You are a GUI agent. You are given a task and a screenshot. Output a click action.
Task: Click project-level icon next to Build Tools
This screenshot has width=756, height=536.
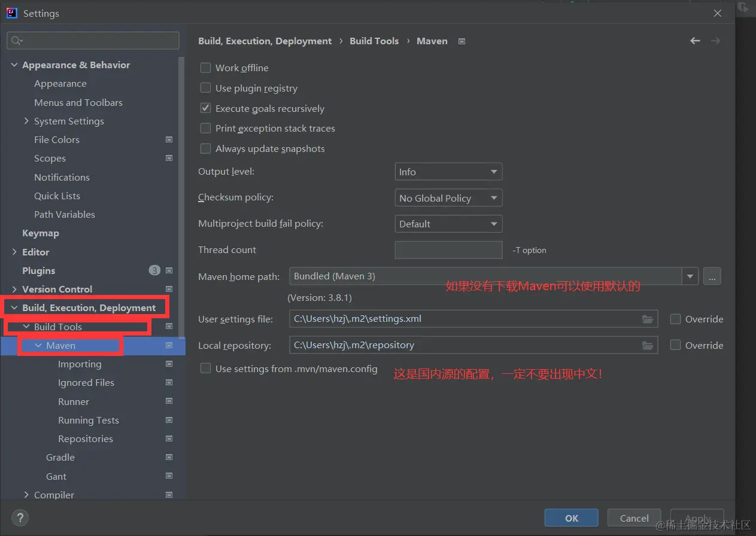(169, 327)
